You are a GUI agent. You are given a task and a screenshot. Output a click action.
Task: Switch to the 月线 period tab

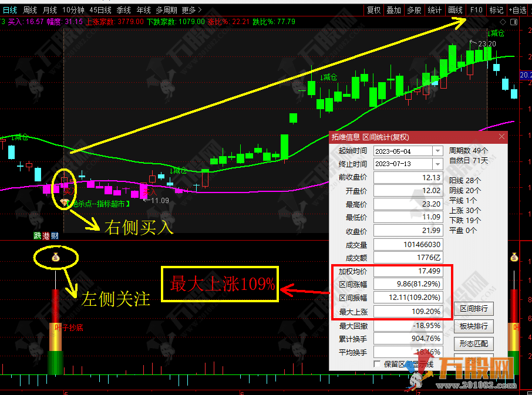pos(49,10)
